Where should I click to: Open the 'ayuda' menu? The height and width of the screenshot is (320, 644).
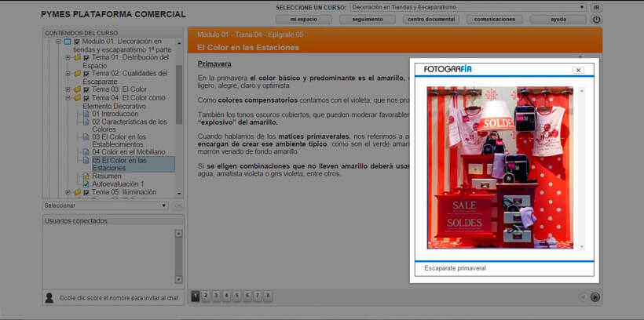coord(558,20)
